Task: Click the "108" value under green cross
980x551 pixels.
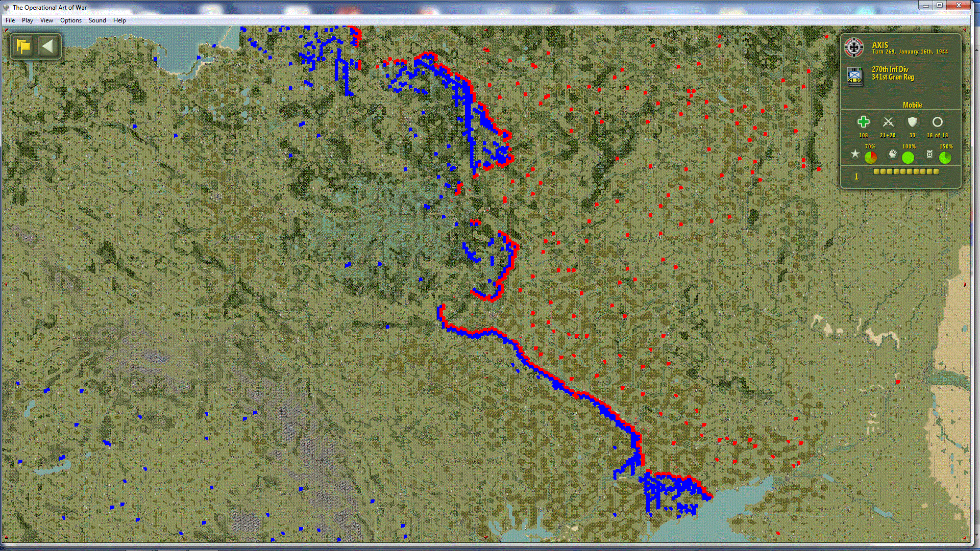Action: click(863, 135)
